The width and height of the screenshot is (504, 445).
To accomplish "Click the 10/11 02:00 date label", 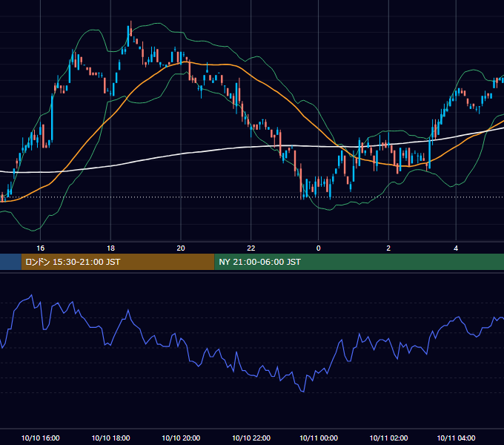I will pyautogui.click(x=388, y=438).
